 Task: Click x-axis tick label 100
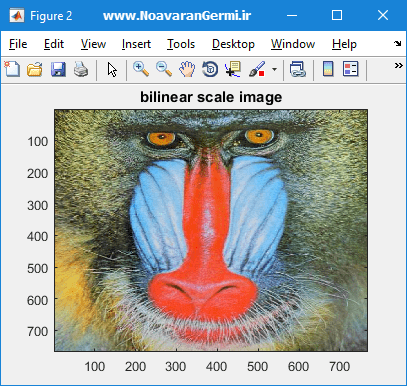[x=95, y=367]
